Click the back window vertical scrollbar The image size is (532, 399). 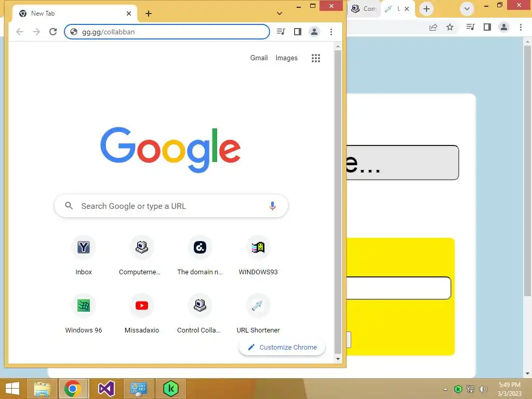527,170
